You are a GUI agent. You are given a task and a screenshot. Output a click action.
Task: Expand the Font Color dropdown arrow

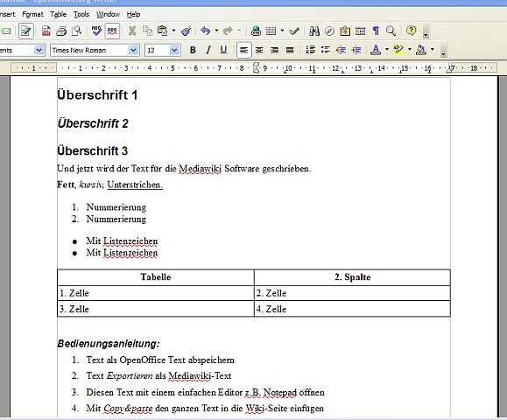tap(387, 50)
